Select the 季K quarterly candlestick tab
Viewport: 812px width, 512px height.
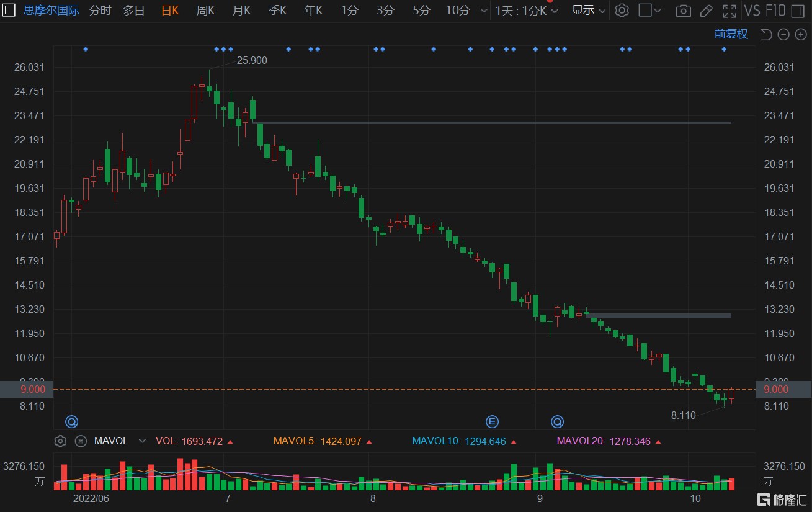coord(277,10)
